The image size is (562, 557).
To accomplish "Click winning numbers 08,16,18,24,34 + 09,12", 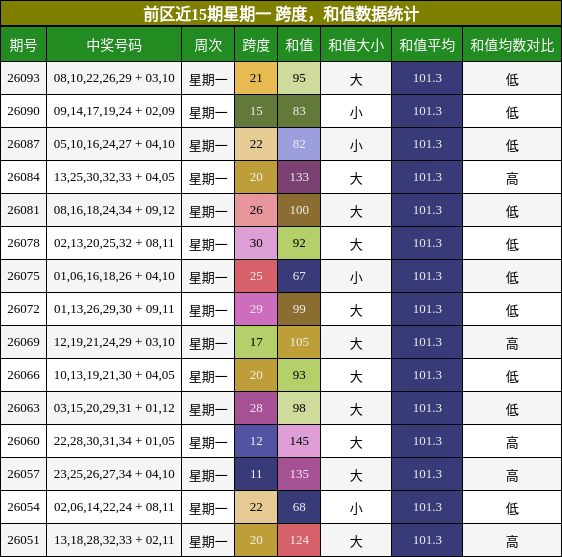I will coord(114,210).
